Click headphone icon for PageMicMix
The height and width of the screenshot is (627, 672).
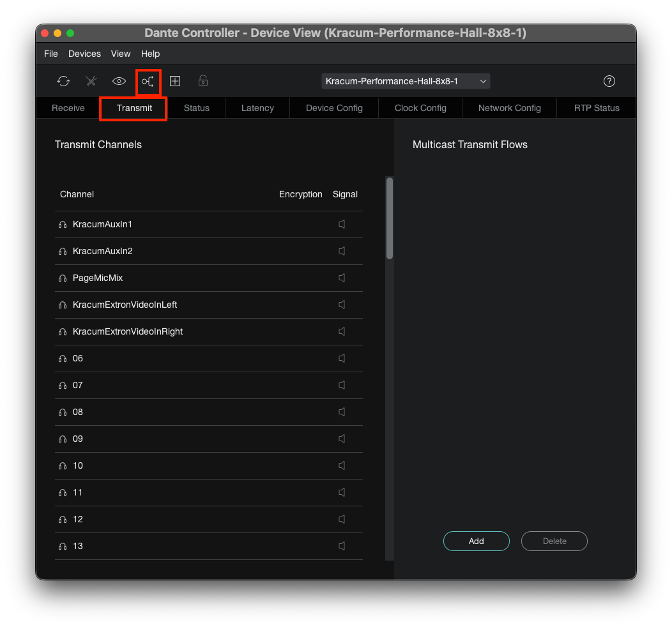pyautogui.click(x=63, y=278)
